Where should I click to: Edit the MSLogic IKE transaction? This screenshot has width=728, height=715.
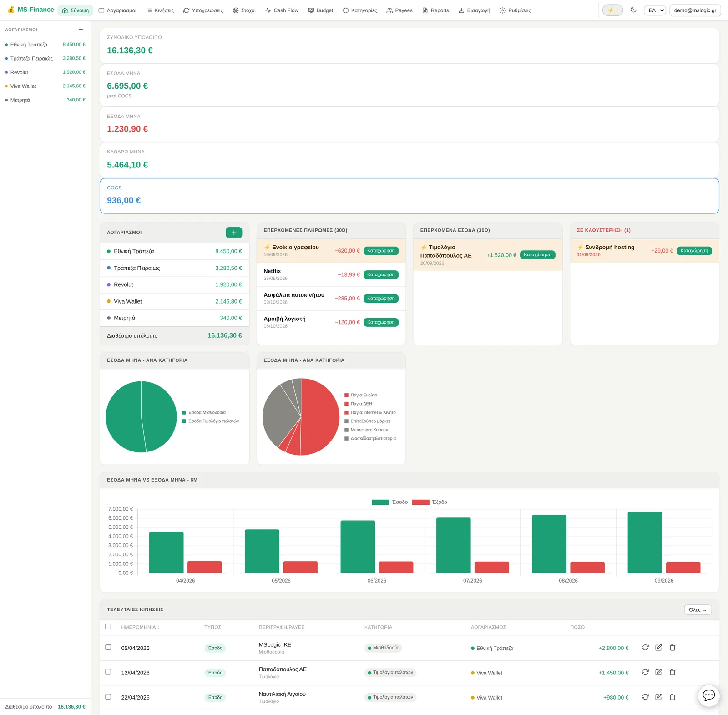click(x=658, y=648)
